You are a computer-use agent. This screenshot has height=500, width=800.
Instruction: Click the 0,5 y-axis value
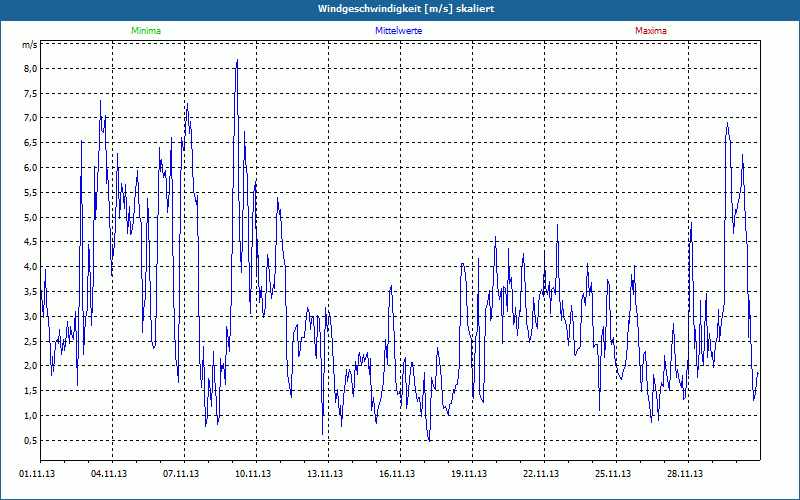click(x=31, y=441)
